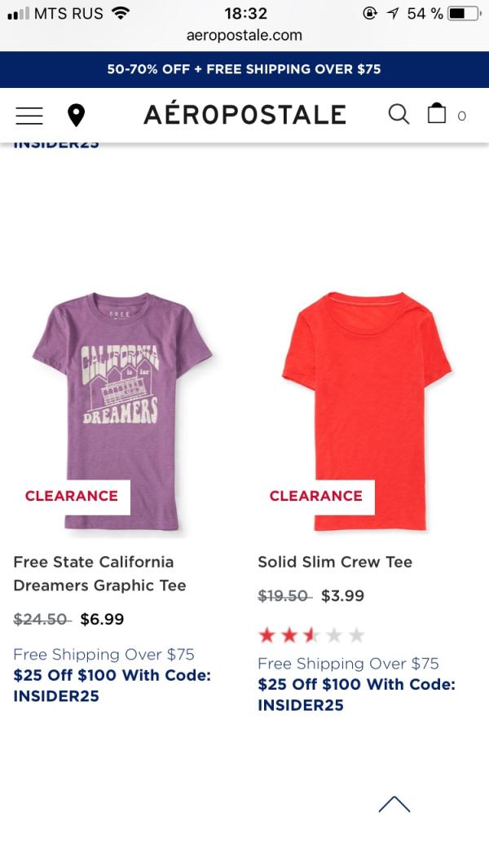
Task: Tap the 50-70% off promo banner
Action: [244, 69]
